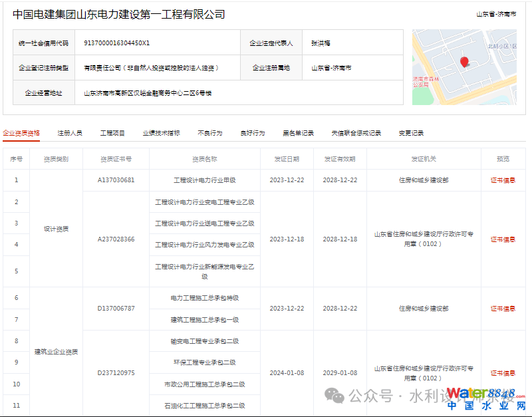Switch to the 注册人员 tab
This screenshot has height=417, width=532.
70,133
